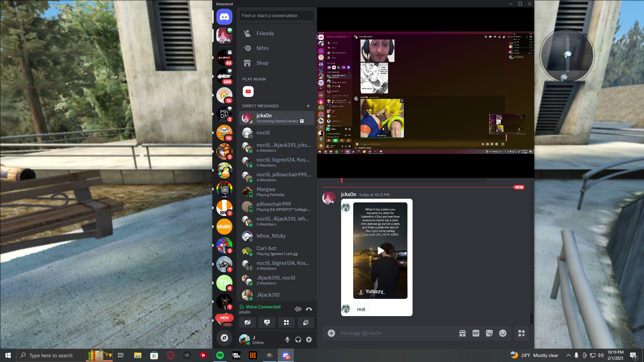Play the Yuhizzy_ video
The width and height of the screenshot is (644, 362).
tap(380, 251)
